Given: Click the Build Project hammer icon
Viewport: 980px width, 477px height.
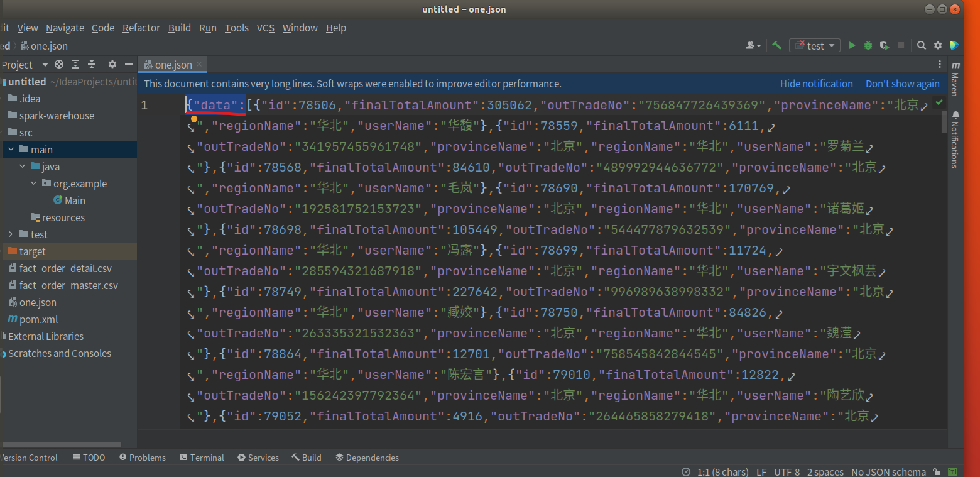Looking at the screenshot, I should point(777,45).
